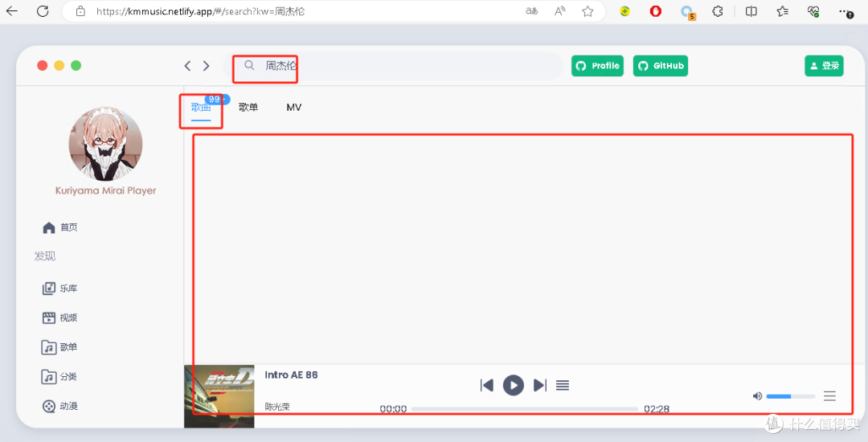The height and width of the screenshot is (442, 868).
Task: Click the song title Intro AE 86
Action: (x=291, y=375)
